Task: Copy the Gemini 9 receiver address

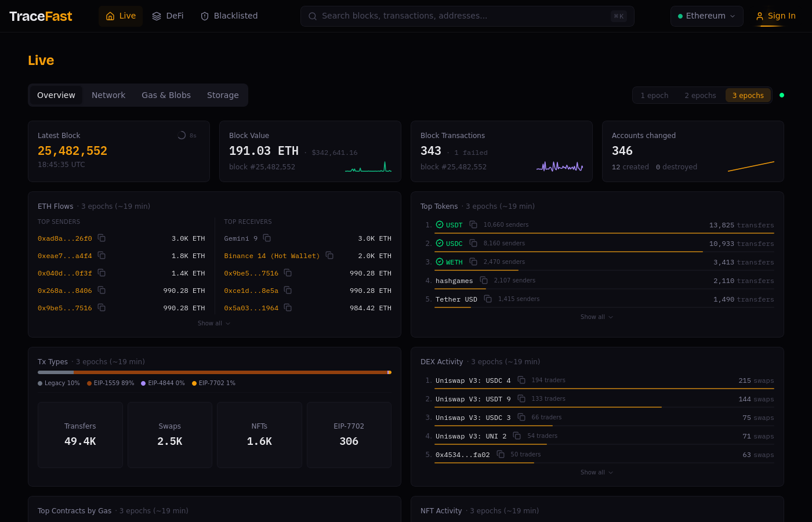Action: [x=267, y=238]
